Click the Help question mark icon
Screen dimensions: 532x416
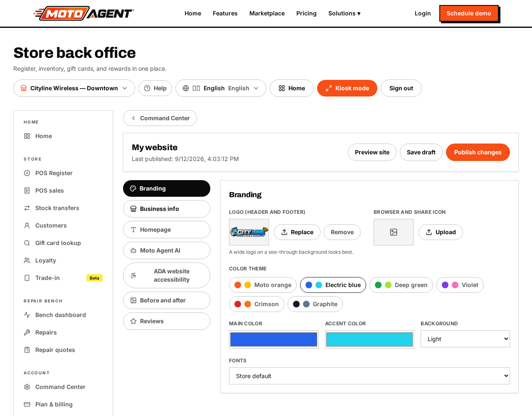click(147, 88)
